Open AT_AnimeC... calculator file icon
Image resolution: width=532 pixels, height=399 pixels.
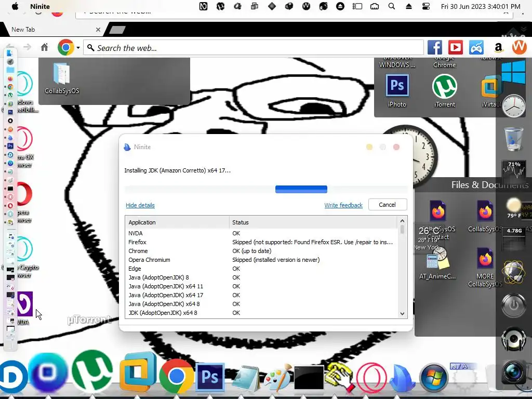437,263
